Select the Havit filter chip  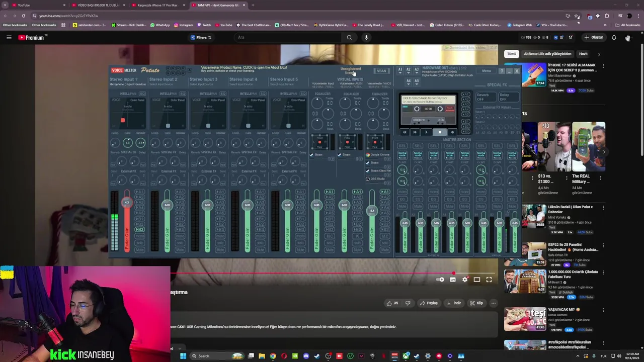(583, 54)
